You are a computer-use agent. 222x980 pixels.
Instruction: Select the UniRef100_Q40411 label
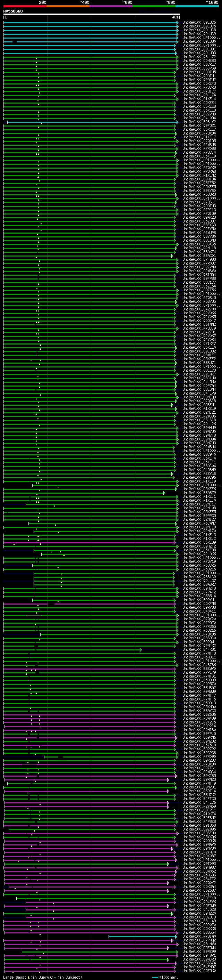tap(199, 612)
